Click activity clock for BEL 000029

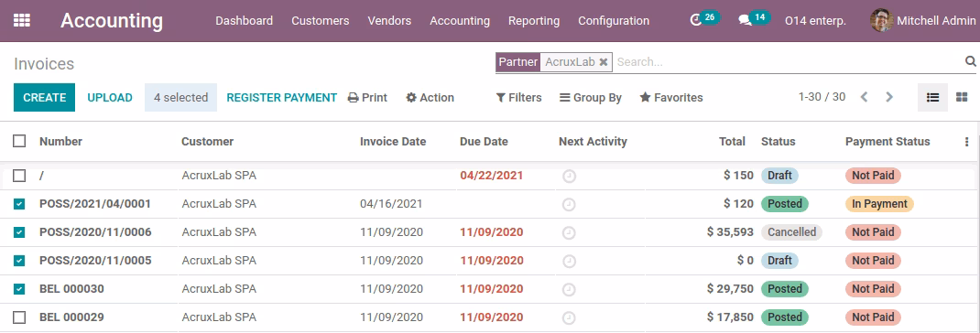(x=569, y=318)
